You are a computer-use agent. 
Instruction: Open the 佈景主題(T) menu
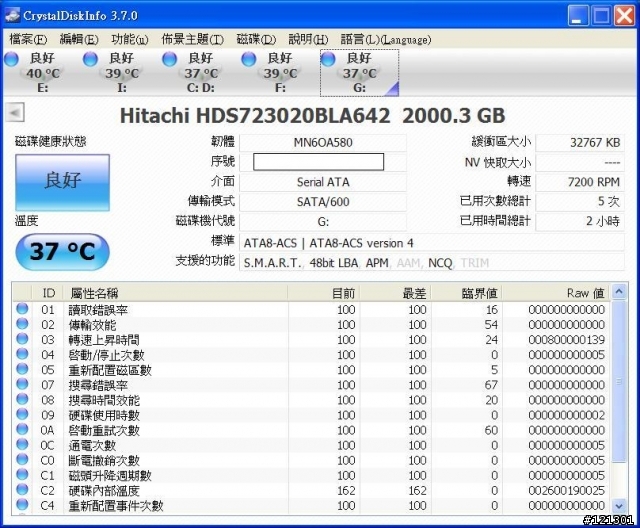click(192, 40)
